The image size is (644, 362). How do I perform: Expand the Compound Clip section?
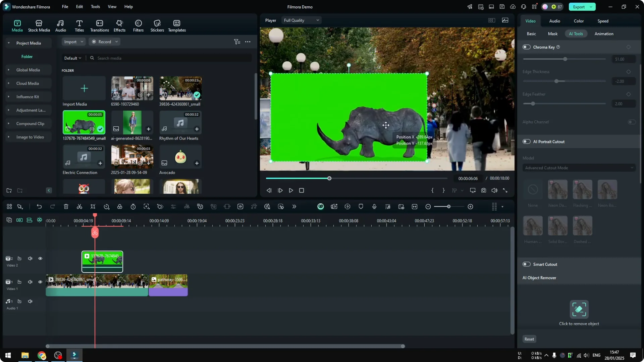tap(8, 123)
